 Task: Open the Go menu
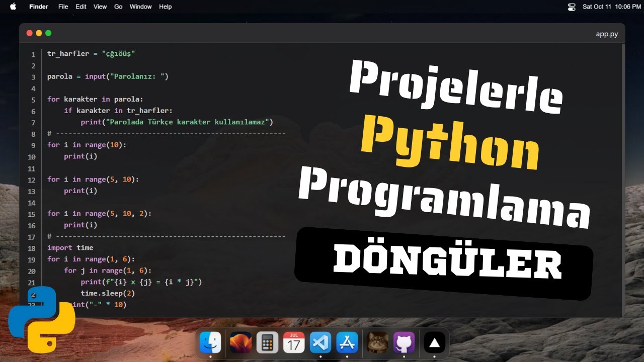pos(118,7)
